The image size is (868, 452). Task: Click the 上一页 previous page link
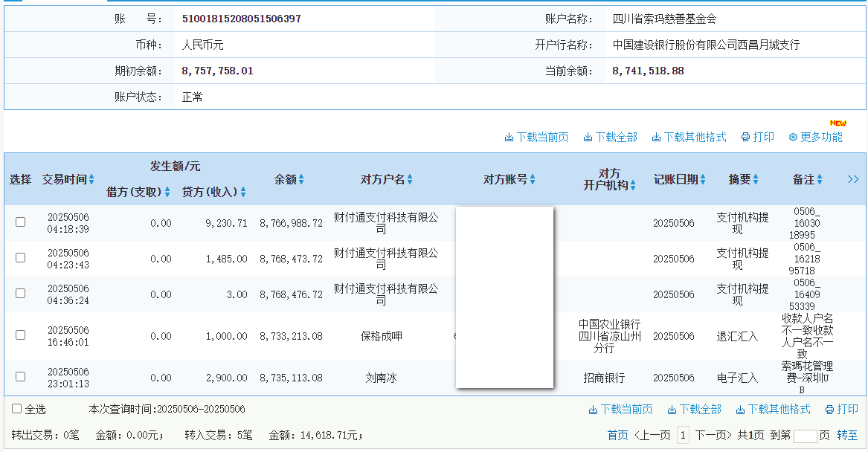(653, 438)
